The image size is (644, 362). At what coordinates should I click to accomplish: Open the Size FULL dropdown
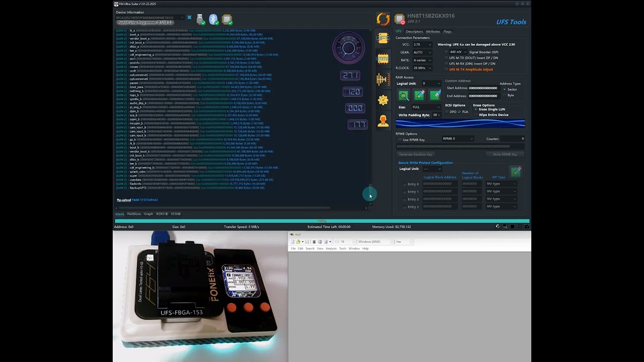pos(426,107)
